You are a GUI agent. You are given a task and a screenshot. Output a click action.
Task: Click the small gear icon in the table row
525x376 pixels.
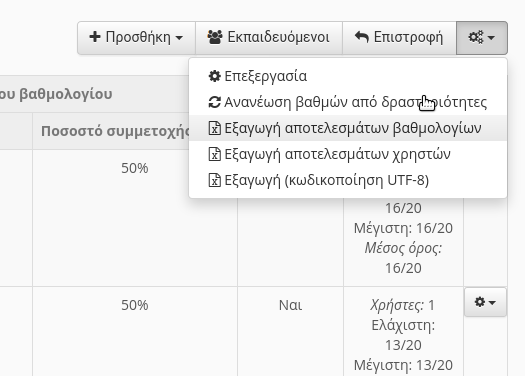point(480,302)
